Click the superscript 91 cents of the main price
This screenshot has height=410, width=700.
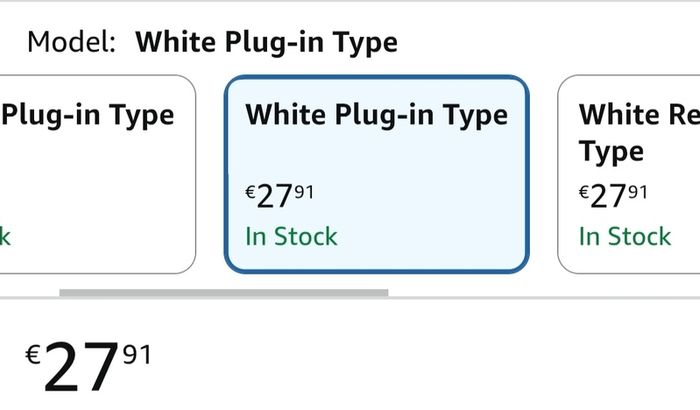137,355
